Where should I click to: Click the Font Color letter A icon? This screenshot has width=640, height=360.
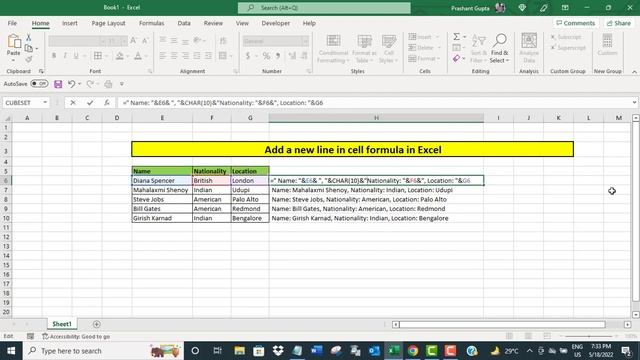[x=138, y=56]
